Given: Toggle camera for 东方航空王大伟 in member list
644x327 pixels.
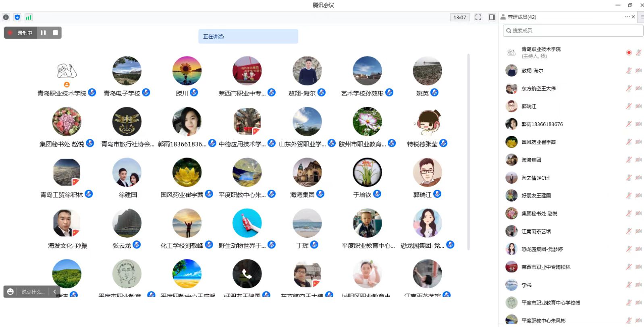Looking at the screenshot, I should (639, 88).
